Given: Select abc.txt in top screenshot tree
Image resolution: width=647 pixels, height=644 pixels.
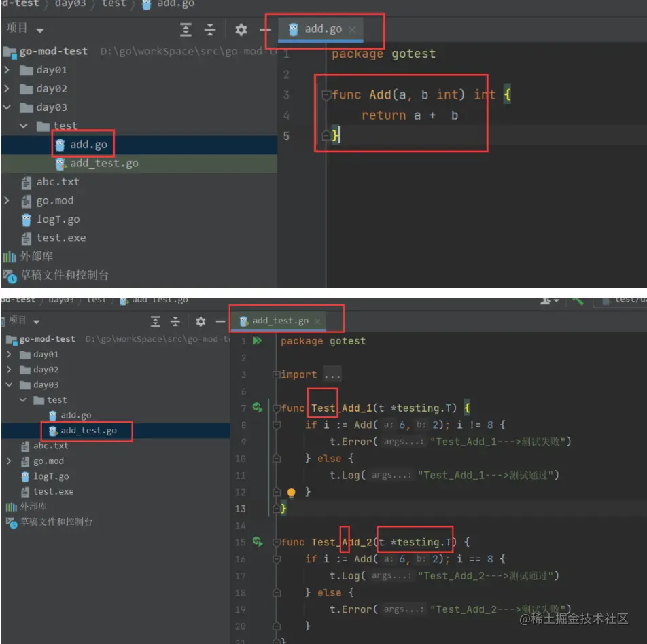Looking at the screenshot, I should click(50, 182).
